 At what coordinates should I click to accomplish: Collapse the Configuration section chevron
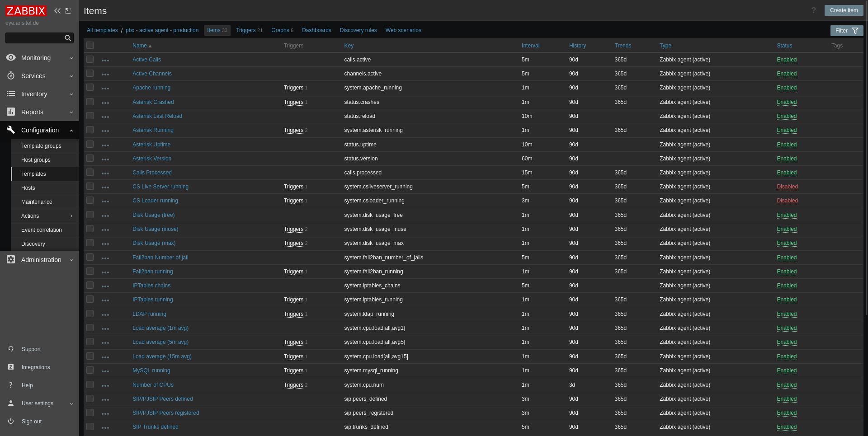tap(71, 130)
